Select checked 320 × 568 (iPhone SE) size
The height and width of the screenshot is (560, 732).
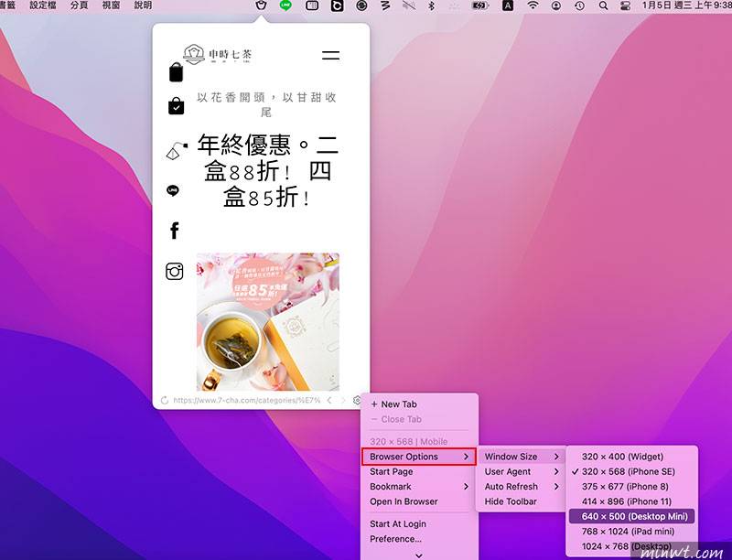[x=631, y=471]
